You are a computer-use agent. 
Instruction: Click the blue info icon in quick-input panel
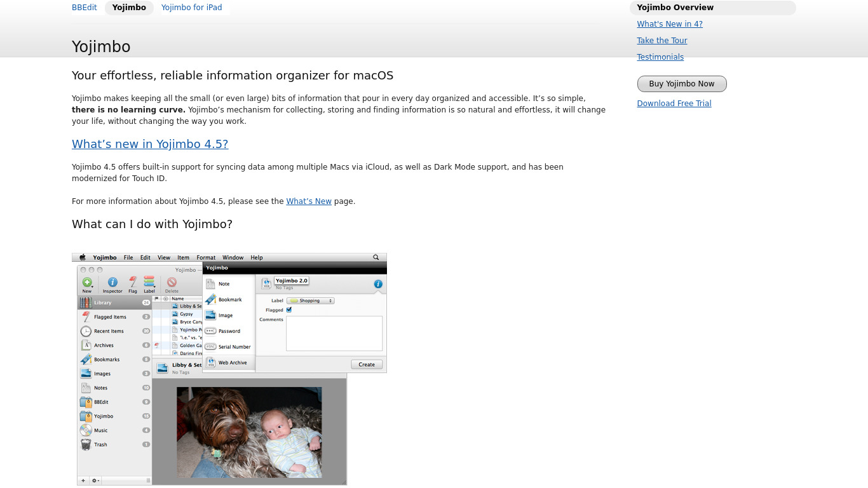pos(378,284)
